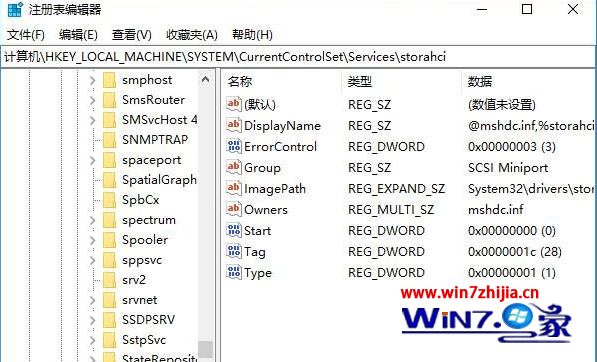Select the Spooler folder icon
The image size is (597, 362).
(109, 240)
